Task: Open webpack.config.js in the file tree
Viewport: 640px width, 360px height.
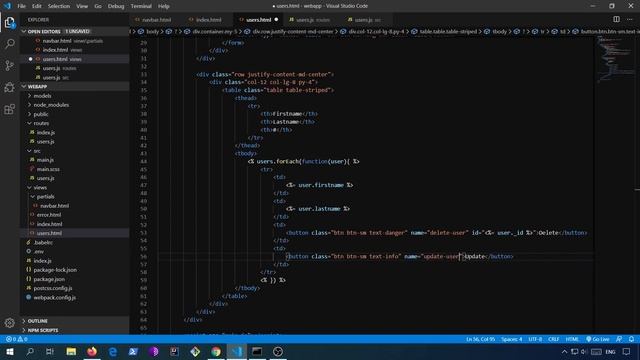Action: tap(54, 297)
